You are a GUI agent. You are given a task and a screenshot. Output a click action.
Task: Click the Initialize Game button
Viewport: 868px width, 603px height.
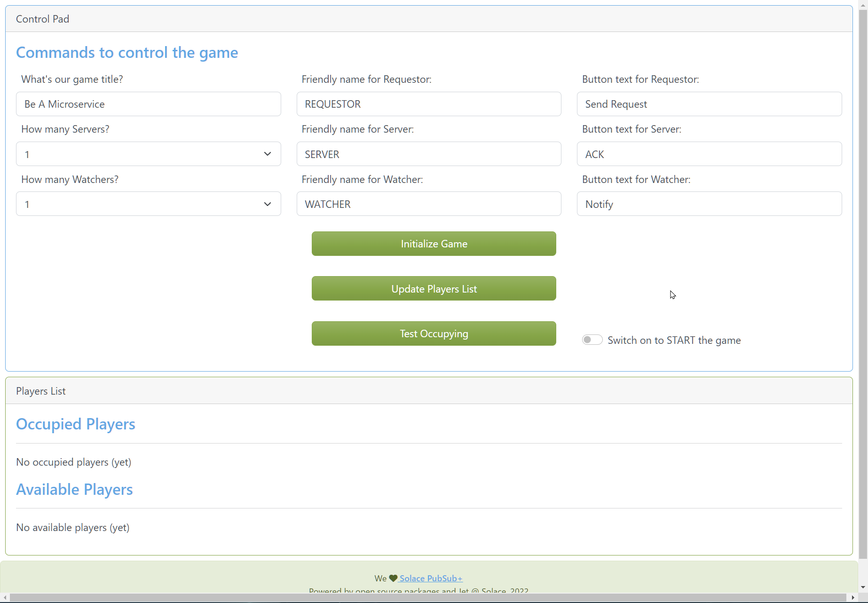433,244
